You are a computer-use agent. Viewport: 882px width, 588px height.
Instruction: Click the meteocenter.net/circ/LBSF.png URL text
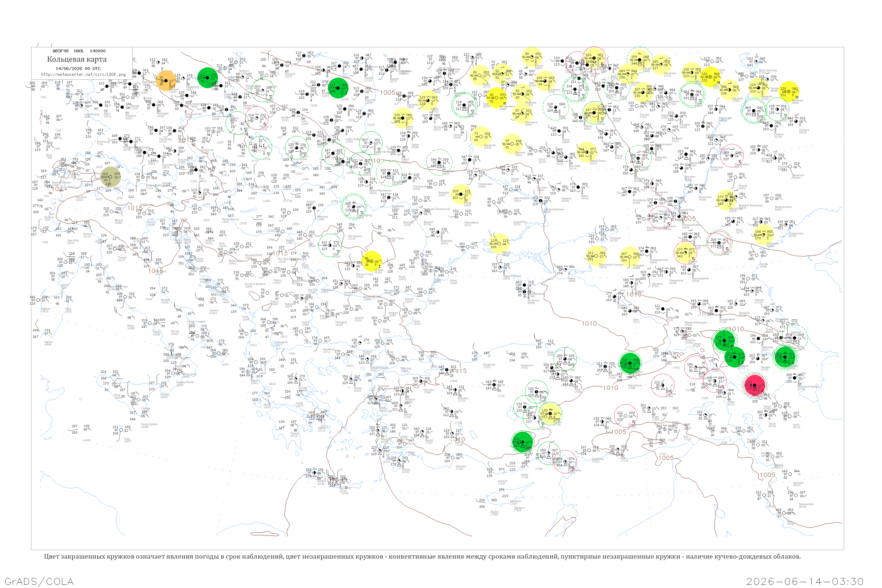coord(83,74)
